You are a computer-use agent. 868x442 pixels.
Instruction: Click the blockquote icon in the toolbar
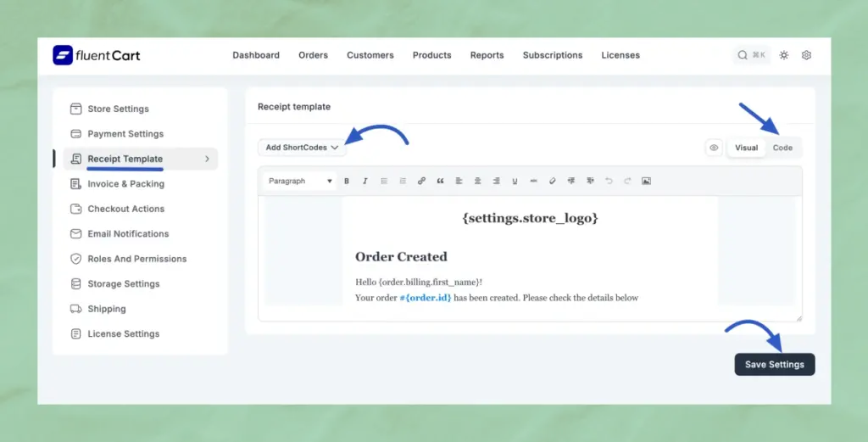[x=440, y=181]
